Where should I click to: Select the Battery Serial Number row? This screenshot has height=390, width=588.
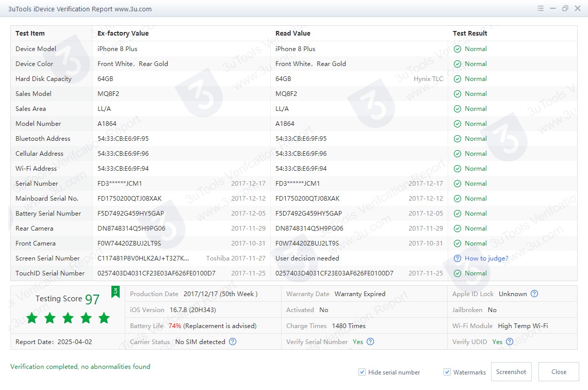pyautogui.click(x=48, y=214)
